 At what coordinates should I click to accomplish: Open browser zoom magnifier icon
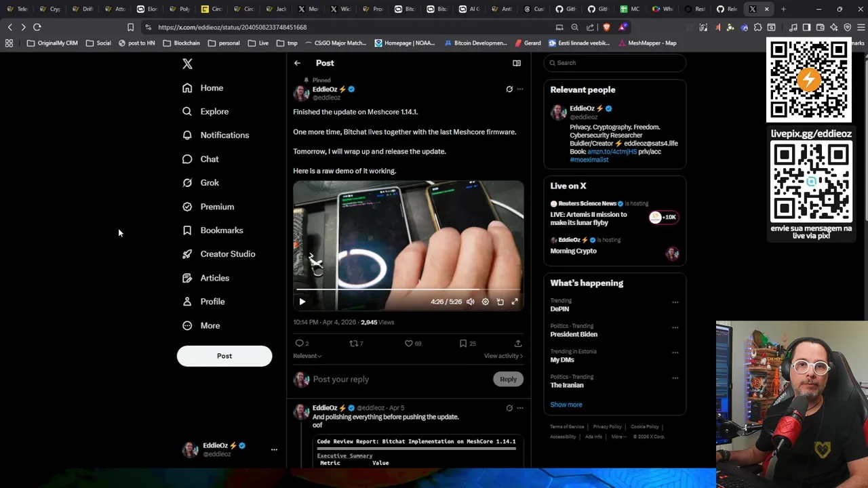click(x=575, y=27)
